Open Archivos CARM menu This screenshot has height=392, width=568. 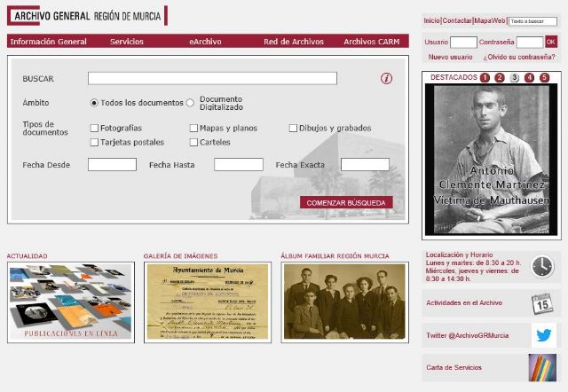(x=372, y=42)
